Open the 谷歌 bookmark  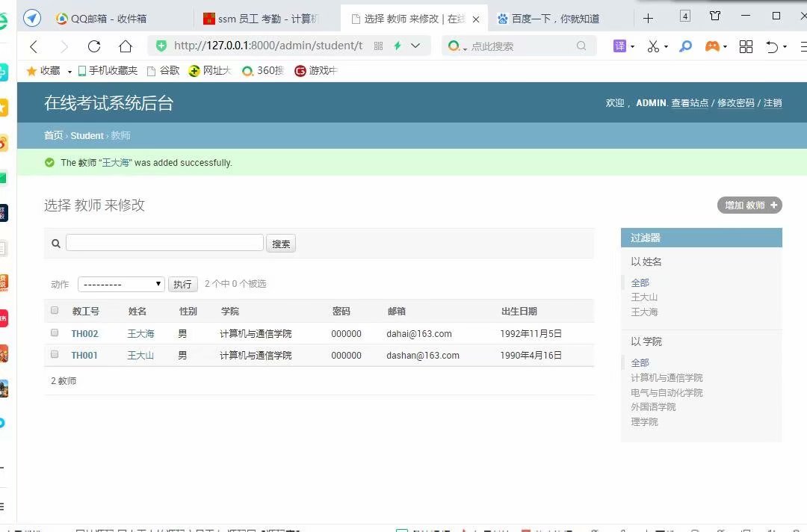click(x=163, y=70)
